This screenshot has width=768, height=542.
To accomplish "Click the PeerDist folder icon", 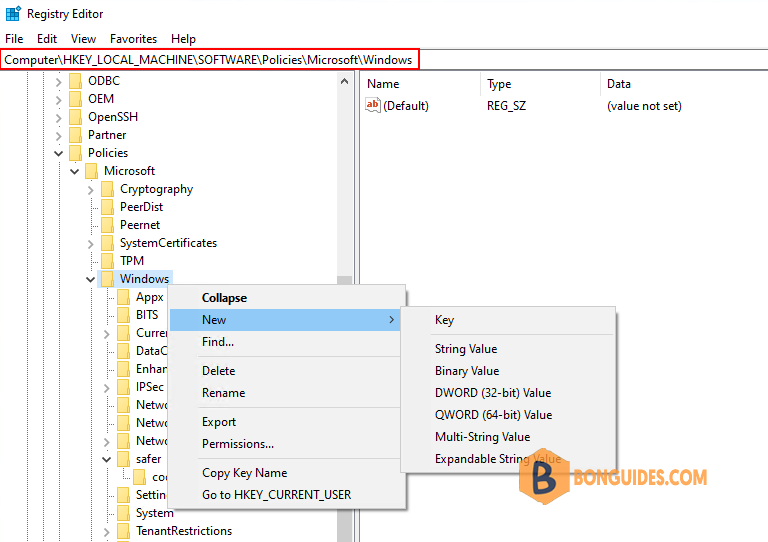I will coord(108,207).
